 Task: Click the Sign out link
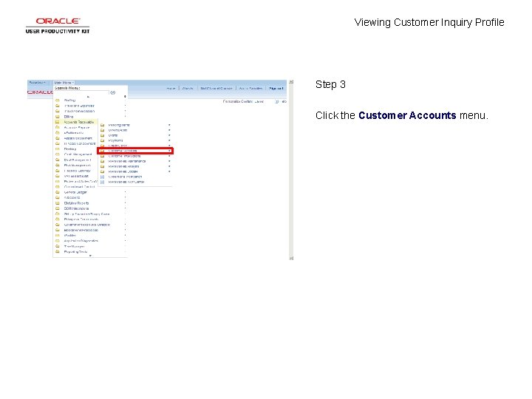pyautogui.click(x=276, y=88)
